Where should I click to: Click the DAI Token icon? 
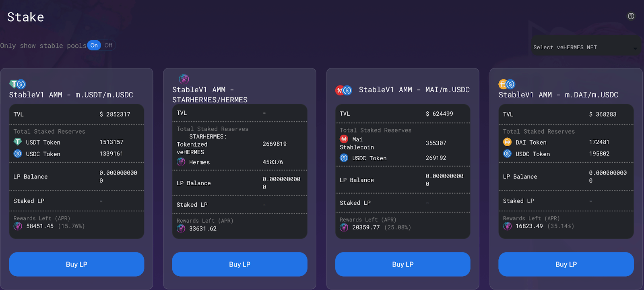(507, 142)
